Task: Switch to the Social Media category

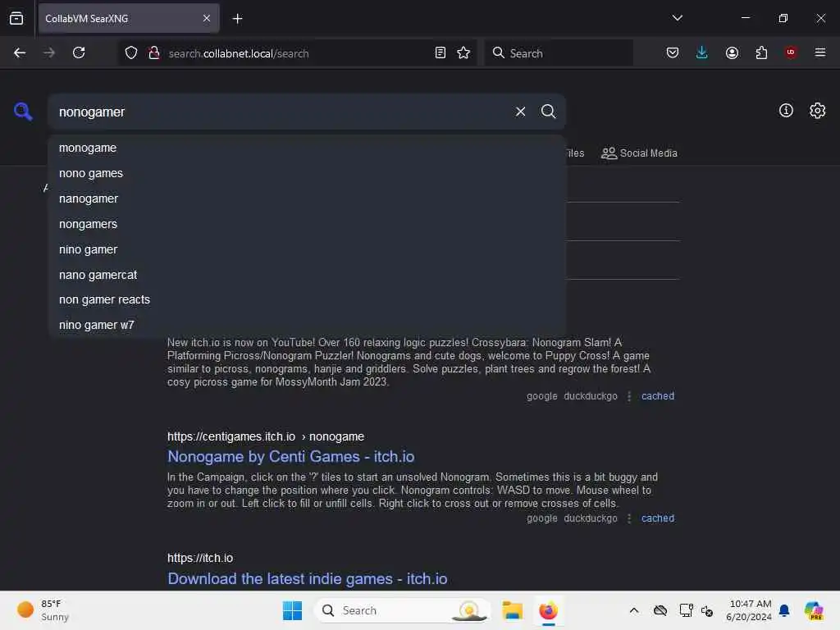Action: (x=639, y=153)
